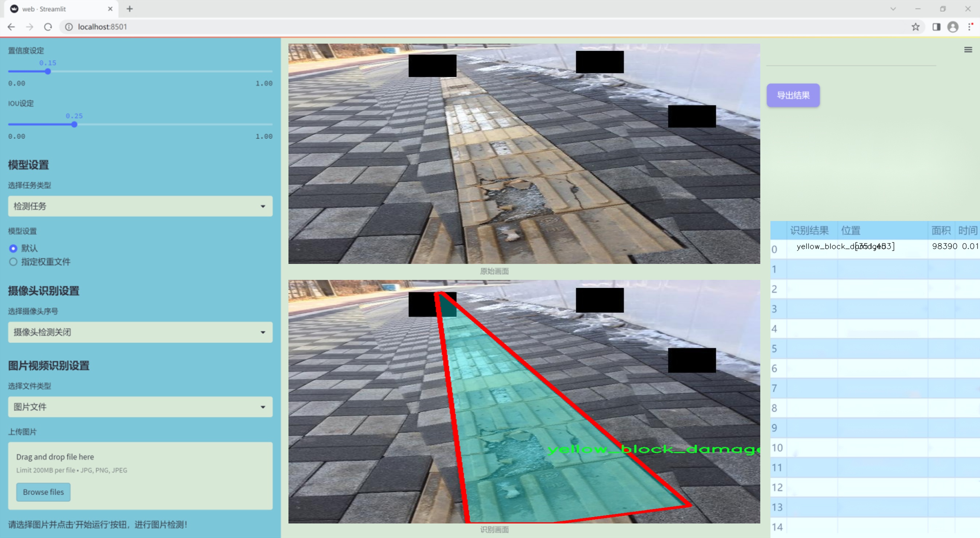Expand the 检测任务 task type dropdown
The image size is (980, 538).
pyautogui.click(x=140, y=206)
